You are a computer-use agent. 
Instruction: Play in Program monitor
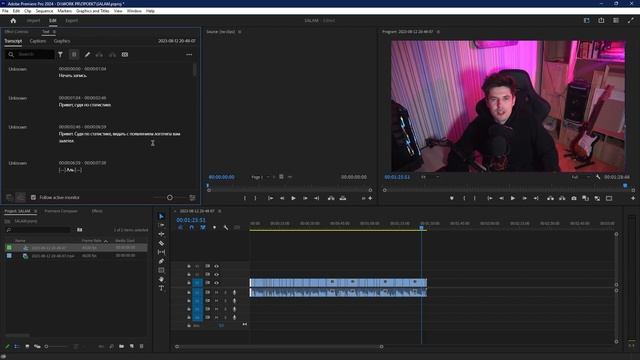[x=513, y=198]
